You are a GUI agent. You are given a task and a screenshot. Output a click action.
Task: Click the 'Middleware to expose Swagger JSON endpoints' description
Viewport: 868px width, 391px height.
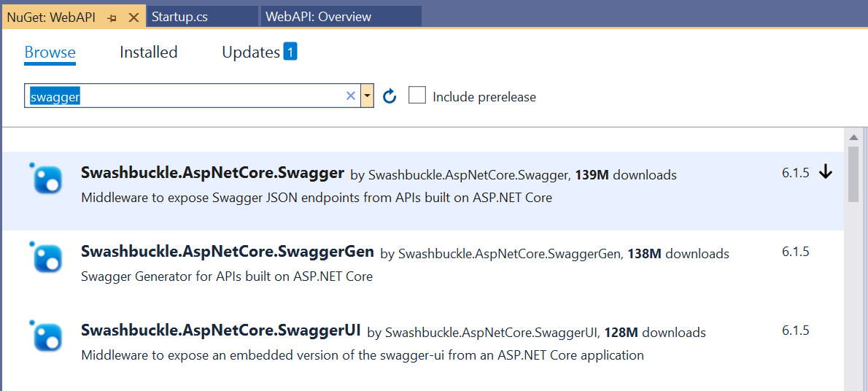click(317, 198)
